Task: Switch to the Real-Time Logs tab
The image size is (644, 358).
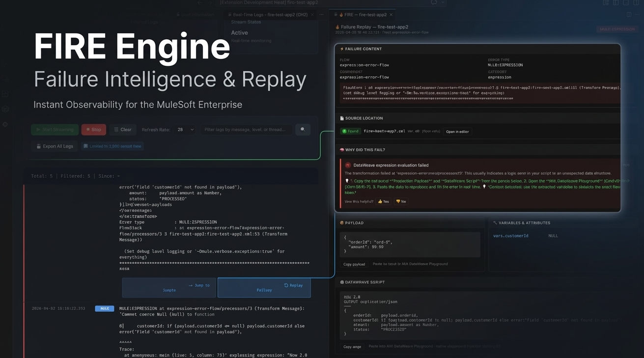Action: pyautogui.click(x=269, y=15)
